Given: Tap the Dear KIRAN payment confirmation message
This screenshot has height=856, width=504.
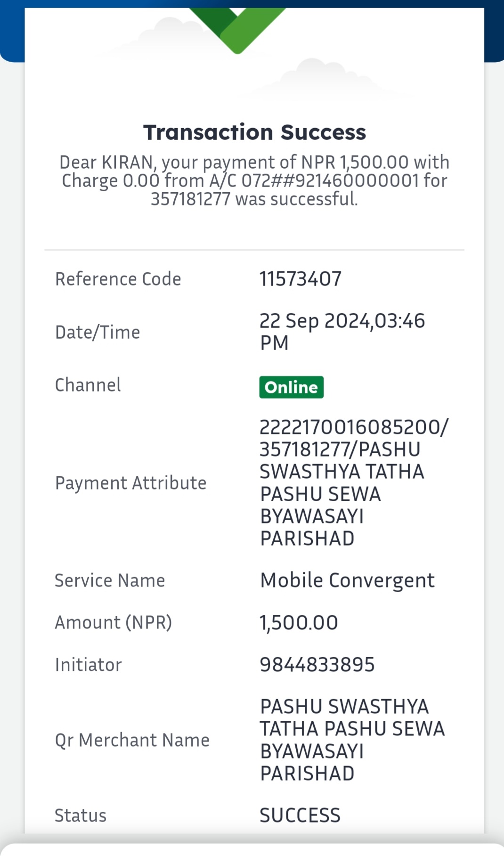Looking at the screenshot, I should coord(254,181).
